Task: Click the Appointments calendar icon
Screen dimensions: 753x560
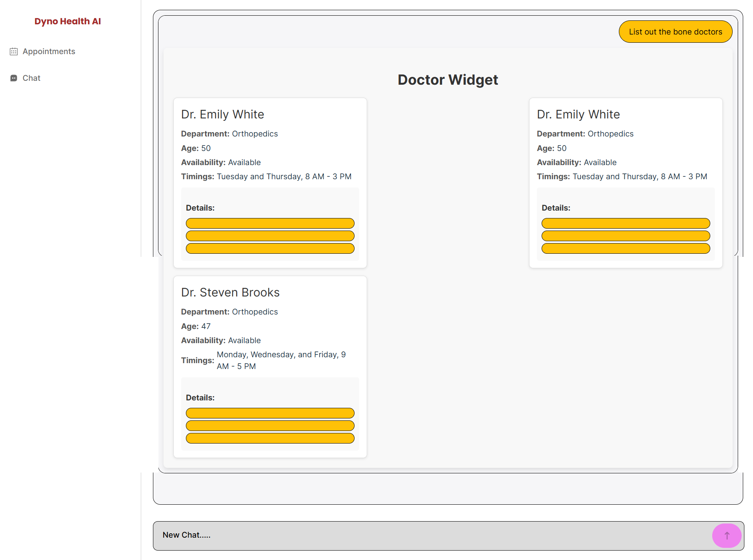Action: pyautogui.click(x=14, y=51)
